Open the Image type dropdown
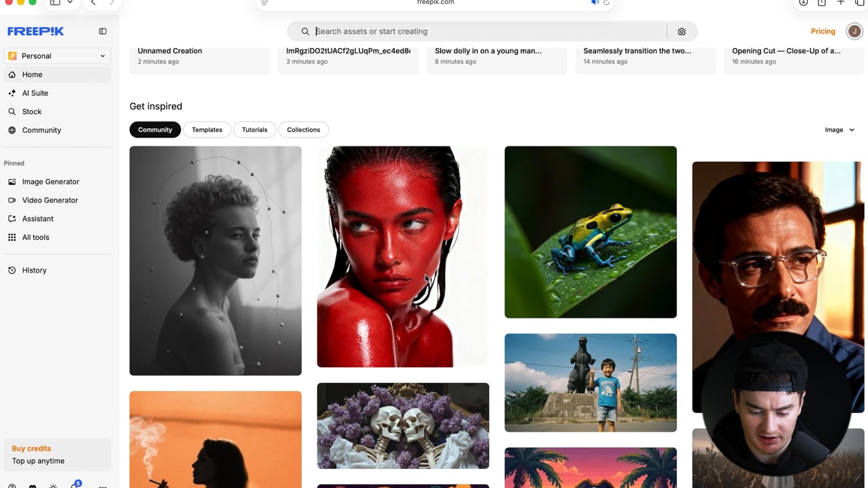The height and width of the screenshot is (488, 868). pos(840,130)
